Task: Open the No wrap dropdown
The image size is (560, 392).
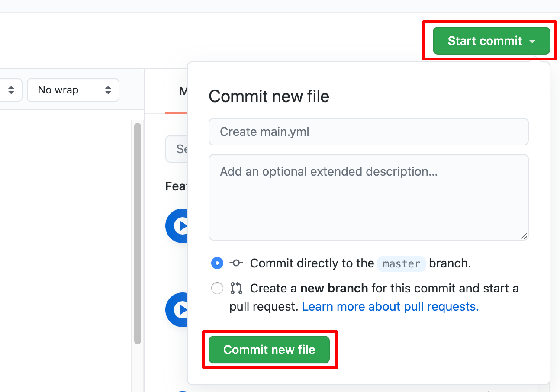Action: click(x=73, y=90)
